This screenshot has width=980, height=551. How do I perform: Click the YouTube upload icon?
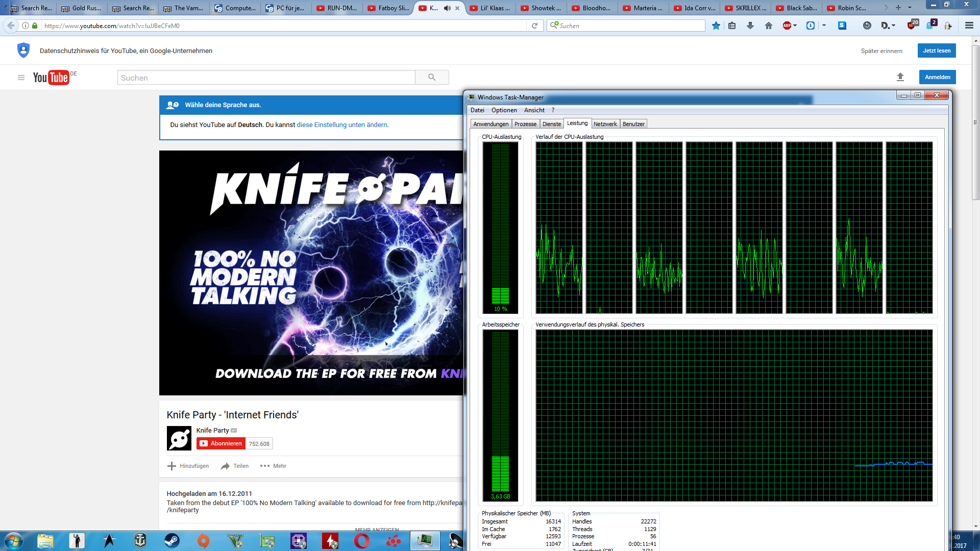[900, 77]
